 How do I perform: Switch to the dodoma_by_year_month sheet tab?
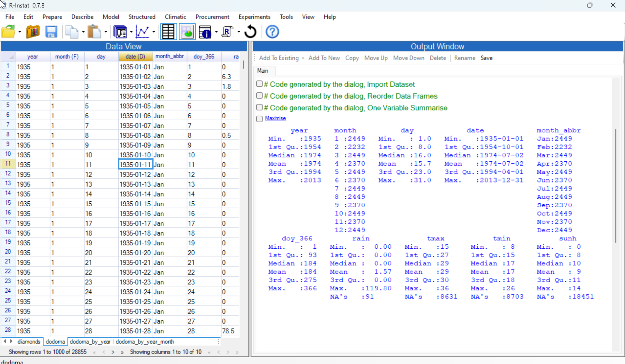145,342
